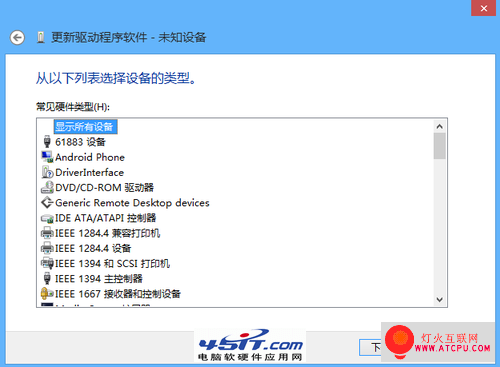Click the DVD/CD-ROM 驱动器 drive icon
This screenshot has height=367, width=500.
point(47,187)
